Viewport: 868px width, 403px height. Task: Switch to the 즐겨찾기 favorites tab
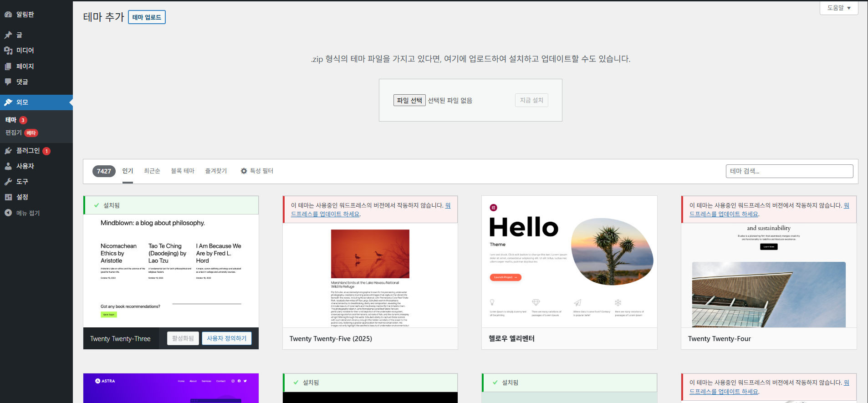click(216, 171)
